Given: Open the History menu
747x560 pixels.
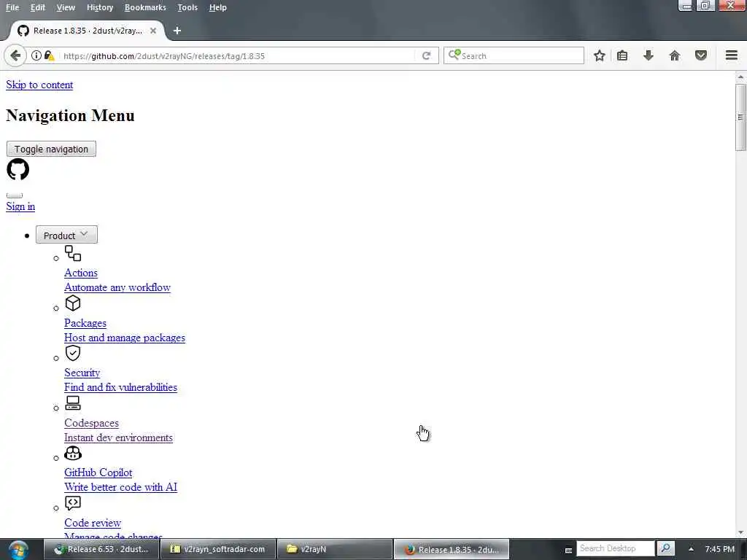Looking at the screenshot, I should [100, 7].
